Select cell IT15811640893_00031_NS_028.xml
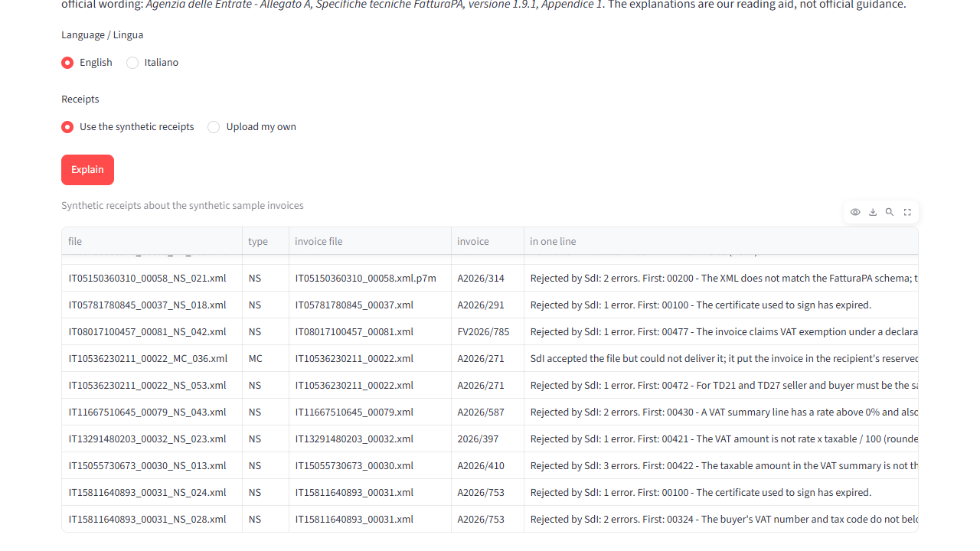The height and width of the screenshot is (551, 980). 152,520
